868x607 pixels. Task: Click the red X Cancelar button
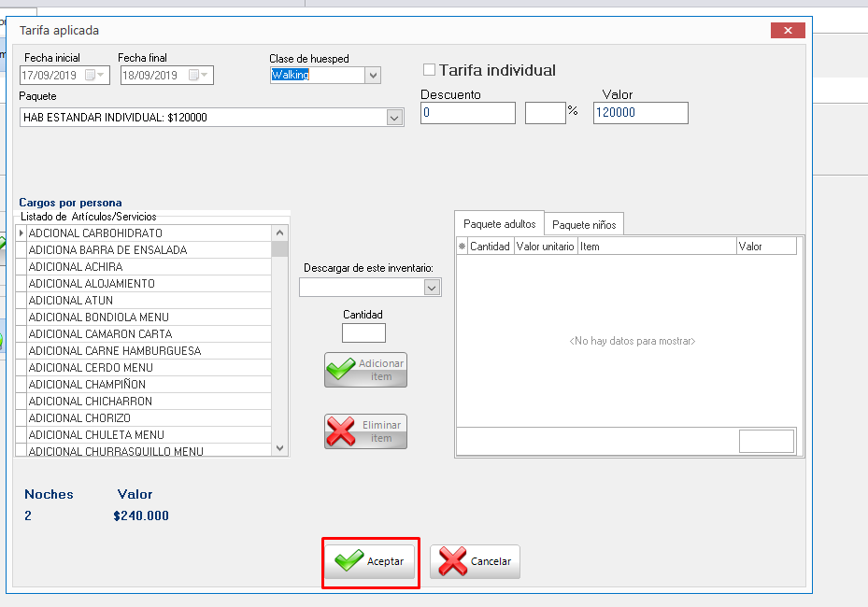point(475,561)
